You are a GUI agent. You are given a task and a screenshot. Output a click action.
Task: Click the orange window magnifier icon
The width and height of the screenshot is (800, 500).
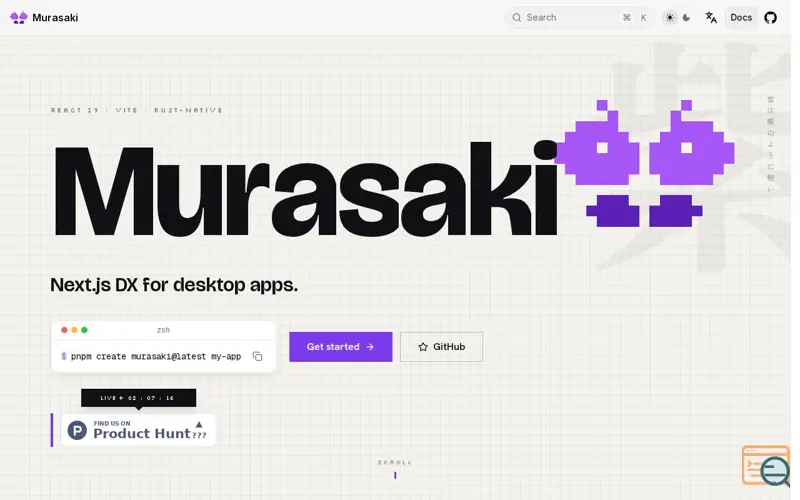766,466
